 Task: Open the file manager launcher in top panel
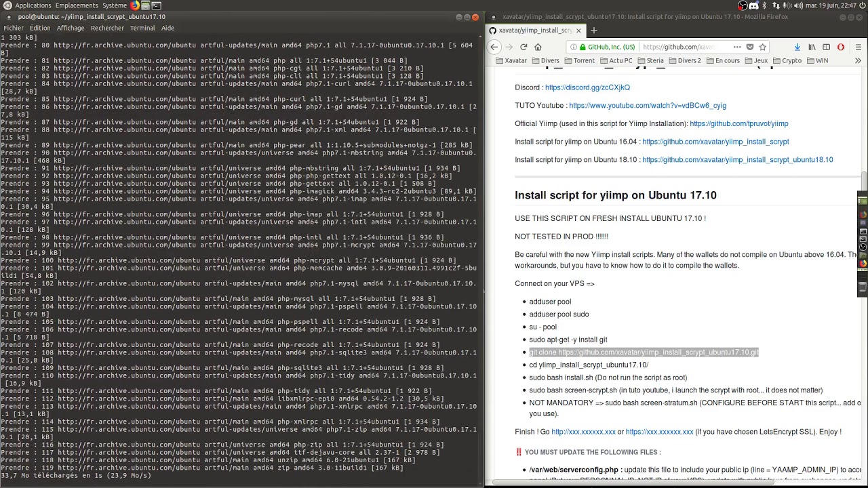point(146,5)
